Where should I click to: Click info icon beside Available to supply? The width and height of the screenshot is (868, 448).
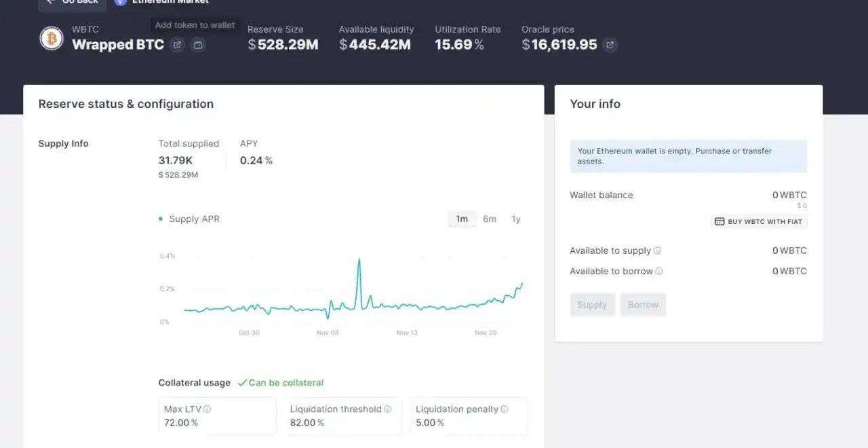click(x=657, y=250)
